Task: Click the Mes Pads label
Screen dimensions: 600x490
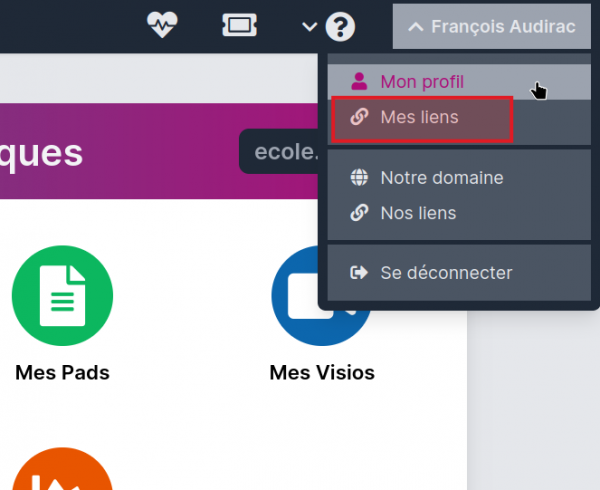Action: (62, 373)
